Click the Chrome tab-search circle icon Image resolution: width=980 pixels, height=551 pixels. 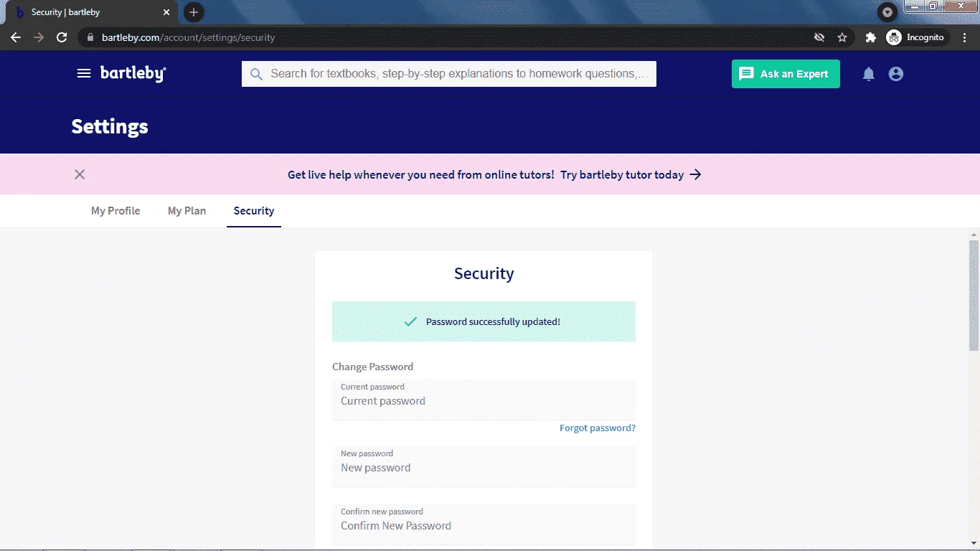[887, 12]
